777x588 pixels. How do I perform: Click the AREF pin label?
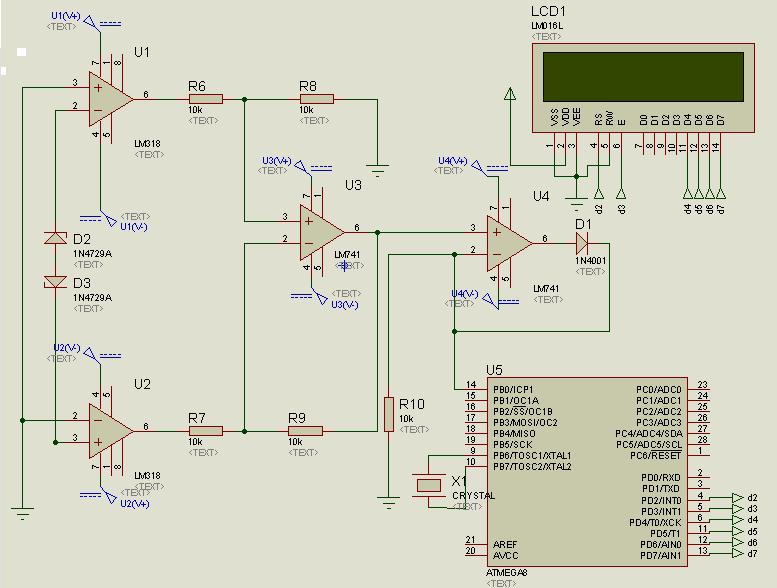[x=505, y=544]
